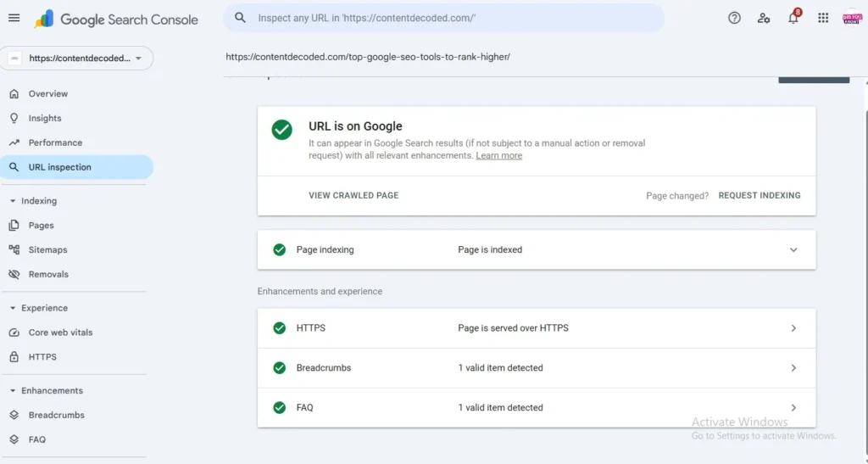Click the Overview home icon
The width and height of the screenshot is (868, 464).
point(14,93)
